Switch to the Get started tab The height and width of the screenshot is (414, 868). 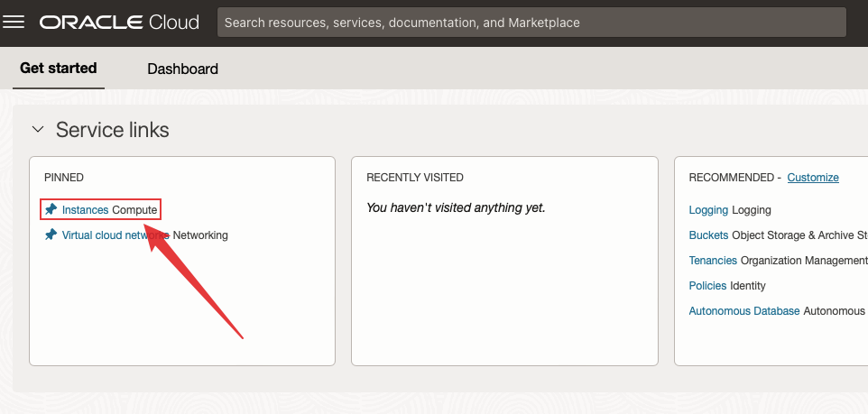[x=59, y=69]
